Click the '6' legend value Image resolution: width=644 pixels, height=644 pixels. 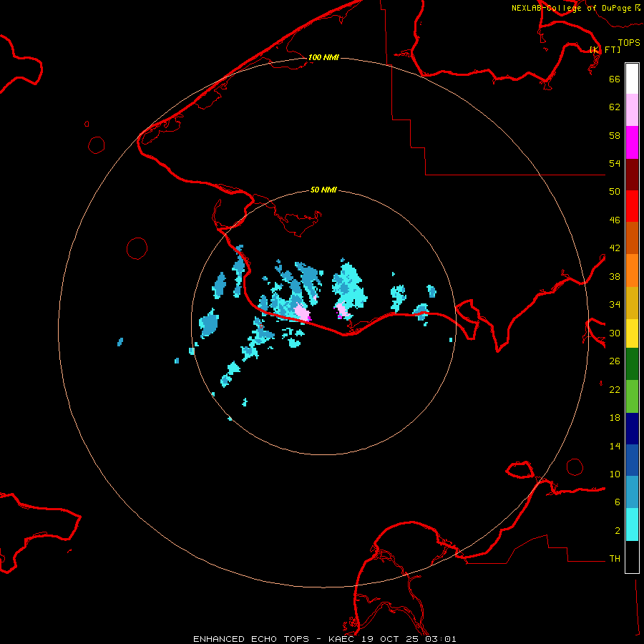click(x=618, y=502)
